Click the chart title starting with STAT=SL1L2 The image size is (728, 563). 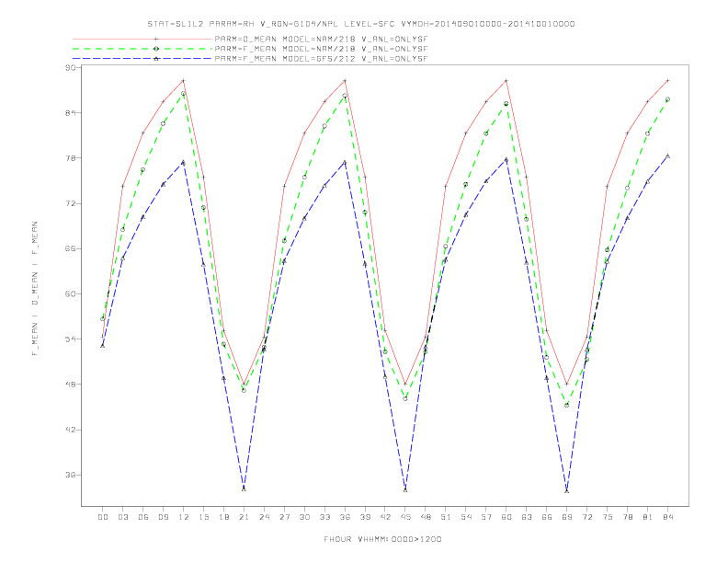point(361,24)
